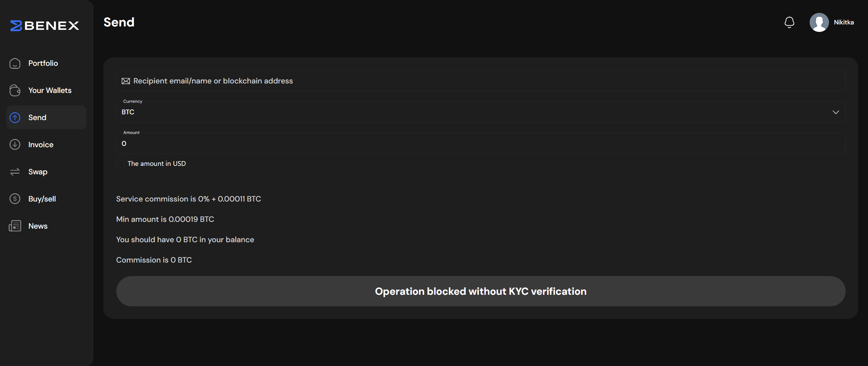Click the Invoice down-arrow icon
Viewport: 868px width, 366px height.
pyautogui.click(x=15, y=145)
